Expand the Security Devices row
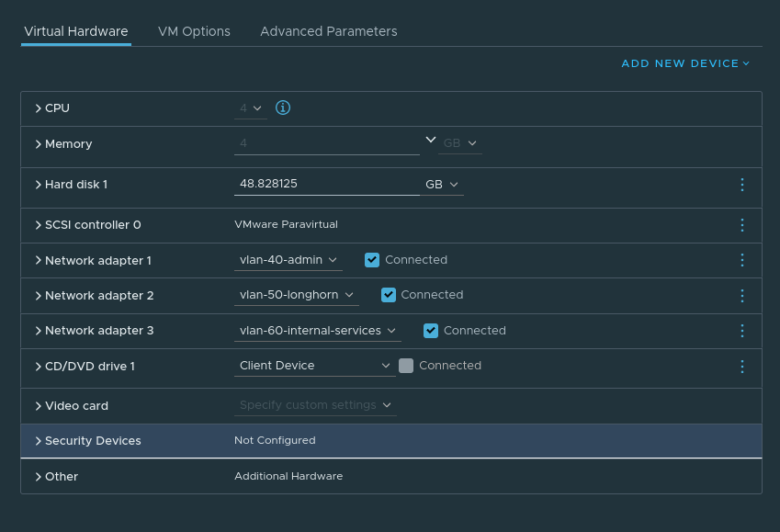 pos(39,440)
